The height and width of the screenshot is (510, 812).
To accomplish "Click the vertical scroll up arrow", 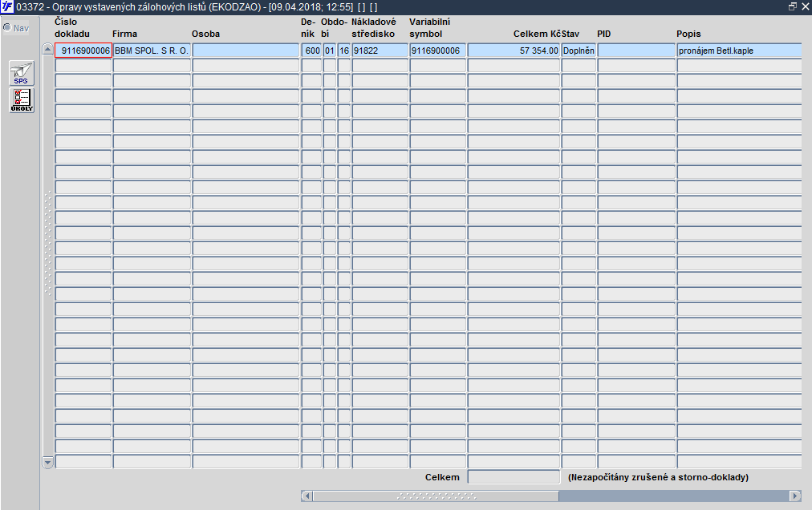I will [47, 50].
